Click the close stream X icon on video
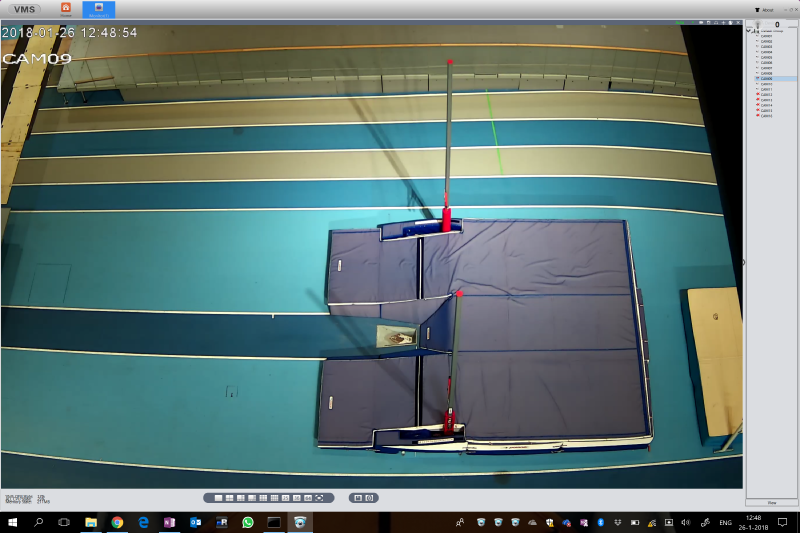Viewport: 800px width, 533px height. [x=739, y=22]
